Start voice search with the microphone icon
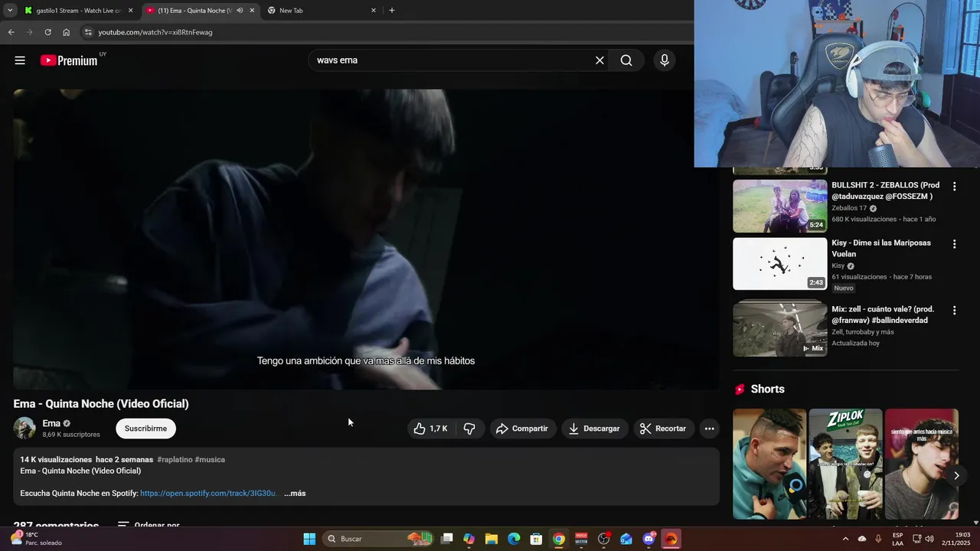This screenshot has height=551, width=980. [x=664, y=60]
